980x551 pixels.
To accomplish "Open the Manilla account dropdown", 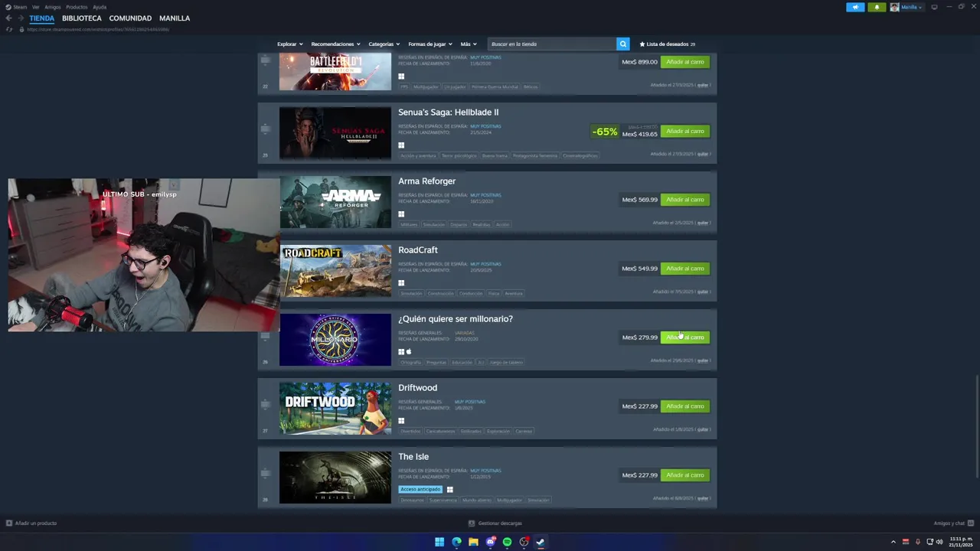I will pyautogui.click(x=906, y=7).
